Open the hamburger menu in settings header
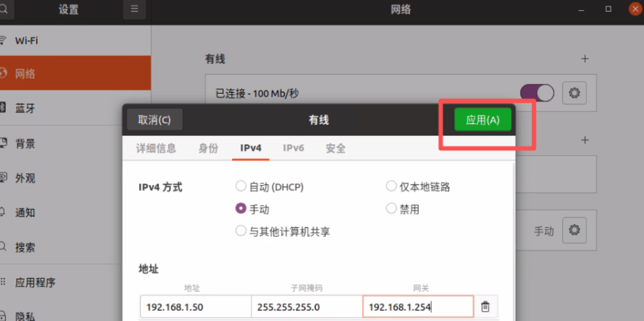The height and width of the screenshot is (321, 644). coord(134,9)
